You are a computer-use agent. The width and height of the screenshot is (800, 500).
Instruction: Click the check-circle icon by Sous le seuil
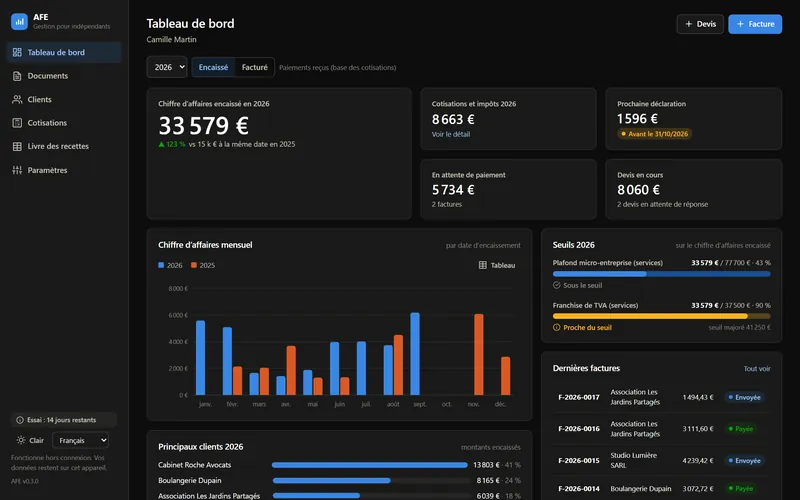pyautogui.click(x=557, y=285)
